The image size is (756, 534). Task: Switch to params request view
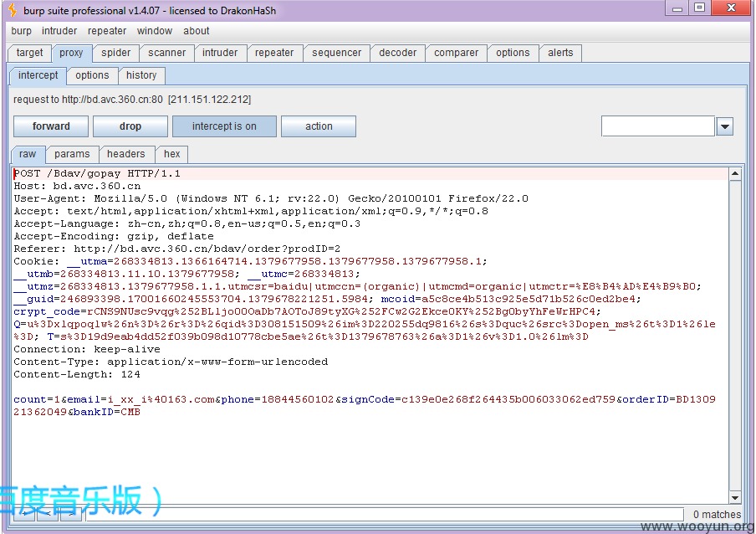pyautogui.click(x=72, y=154)
